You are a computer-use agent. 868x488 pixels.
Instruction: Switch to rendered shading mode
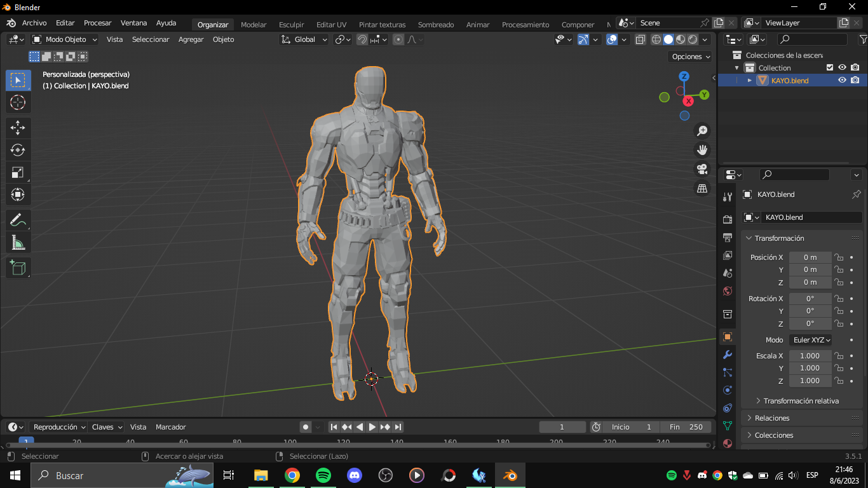[693, 39]
